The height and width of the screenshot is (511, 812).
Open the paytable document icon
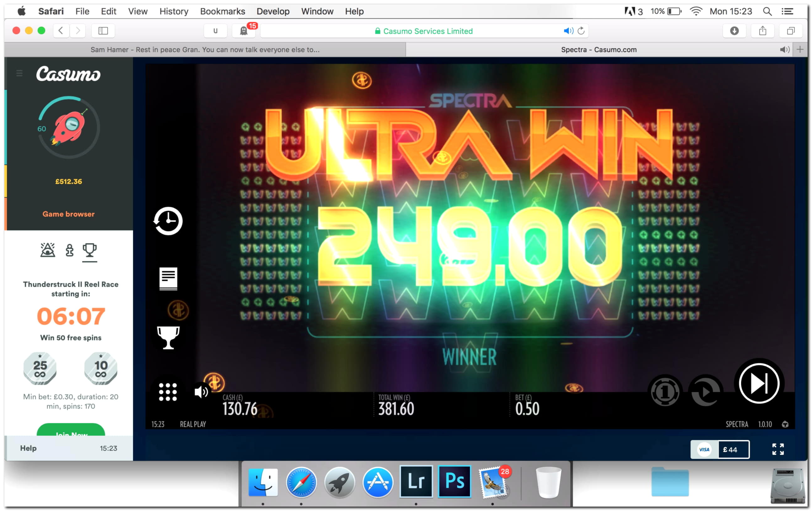168,279
